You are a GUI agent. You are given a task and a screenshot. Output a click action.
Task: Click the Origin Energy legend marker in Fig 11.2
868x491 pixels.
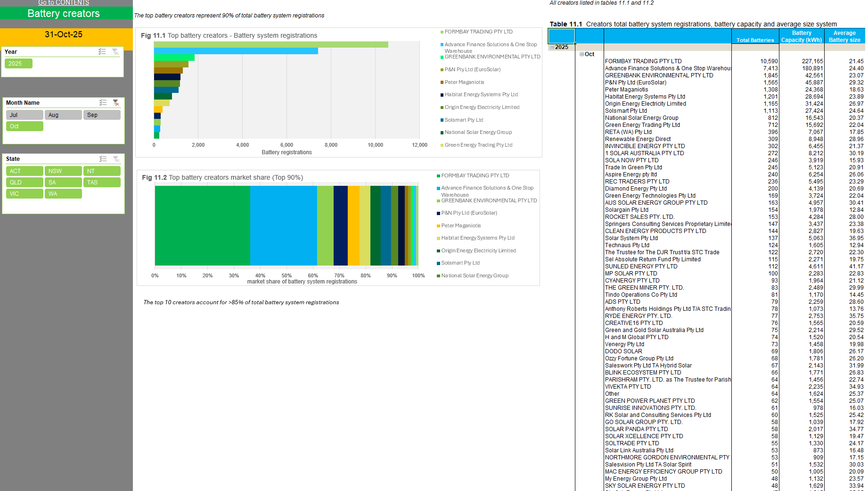438,250
